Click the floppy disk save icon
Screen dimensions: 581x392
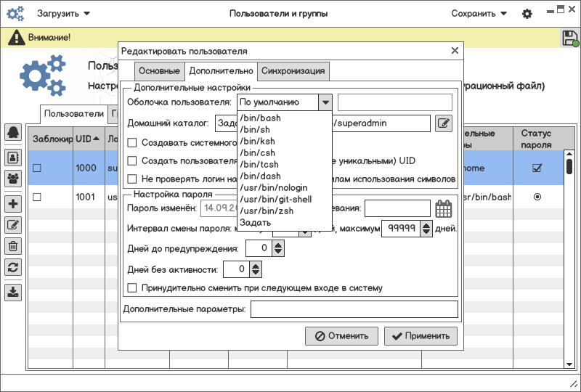569,38
